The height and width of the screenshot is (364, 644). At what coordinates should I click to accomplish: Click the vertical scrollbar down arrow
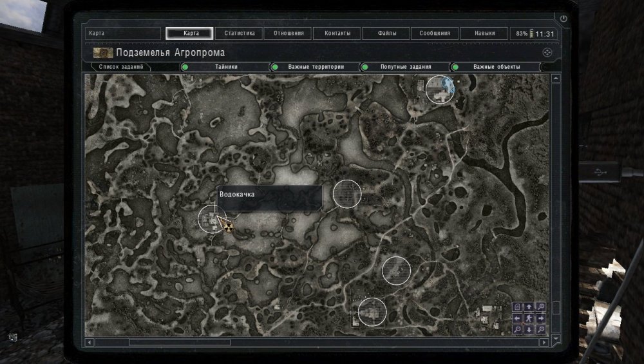tap(556, 338)
